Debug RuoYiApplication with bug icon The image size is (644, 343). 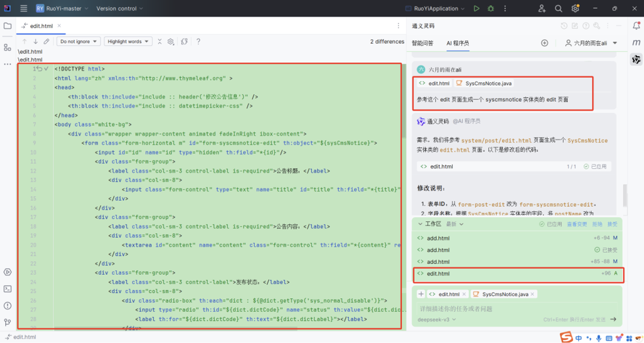pyautogui.click(x=491, y=8)
